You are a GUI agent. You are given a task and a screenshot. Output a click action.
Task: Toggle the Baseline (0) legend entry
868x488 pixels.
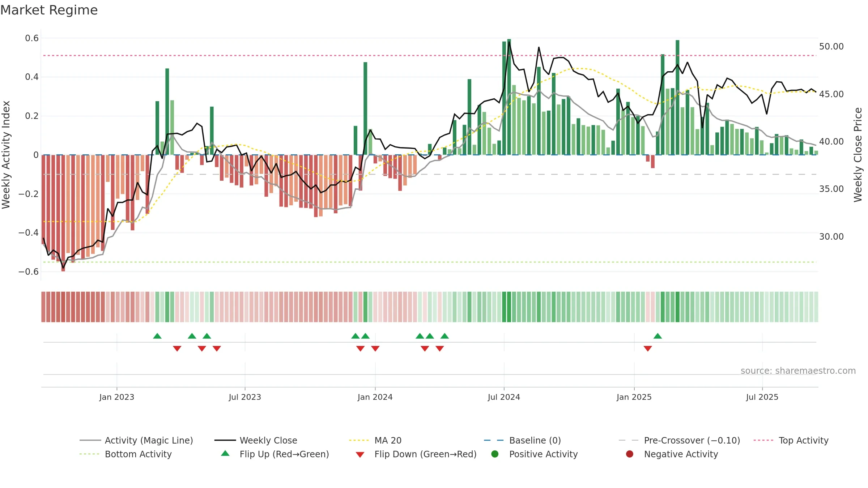[522, 440]
